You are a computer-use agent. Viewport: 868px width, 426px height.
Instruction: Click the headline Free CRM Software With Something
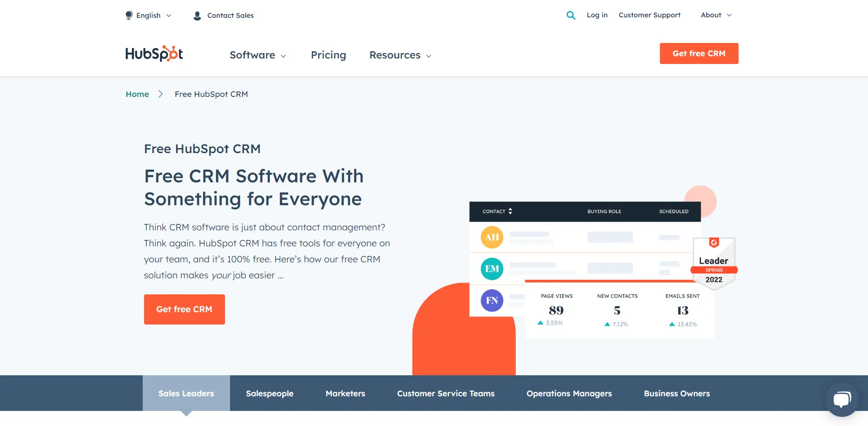click(x=254, y=187)
